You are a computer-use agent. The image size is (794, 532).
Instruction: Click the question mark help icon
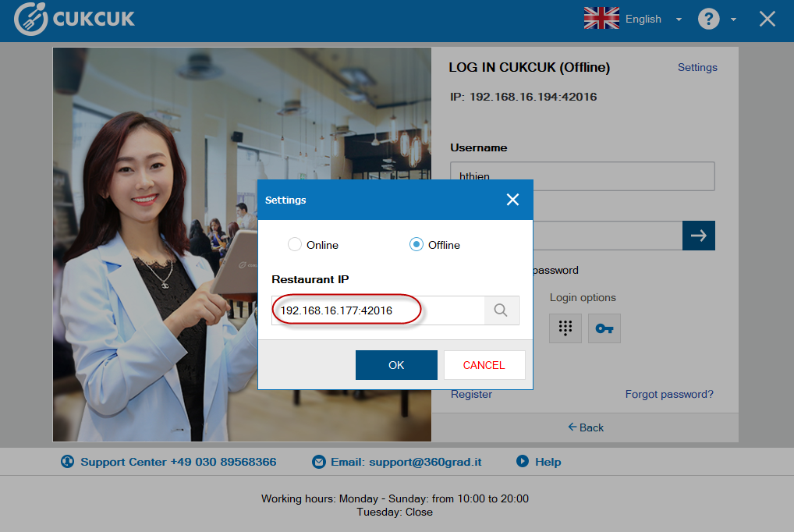(x=708, y=20)
